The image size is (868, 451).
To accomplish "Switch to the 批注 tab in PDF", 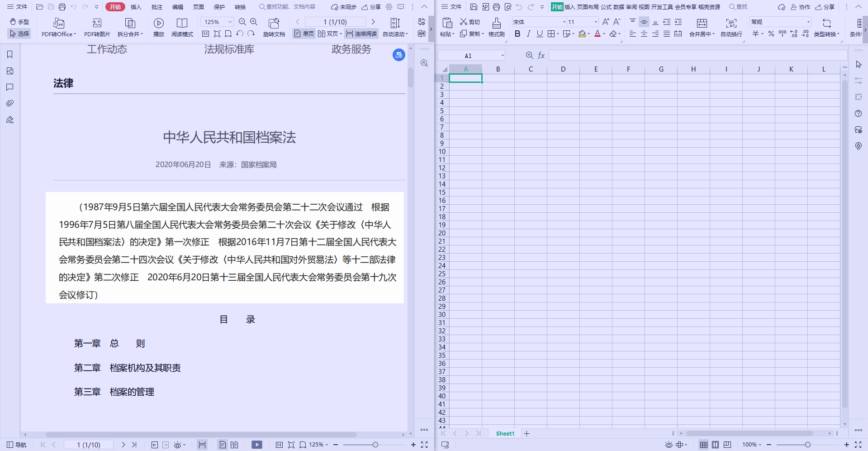I will coord(157,7).
